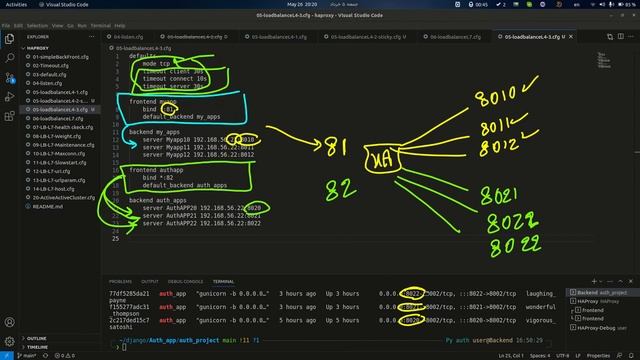The height and width of the screenshot is (360, 640).
Task: Select the Backend auth_project terminal
Action: click(598, 293)
